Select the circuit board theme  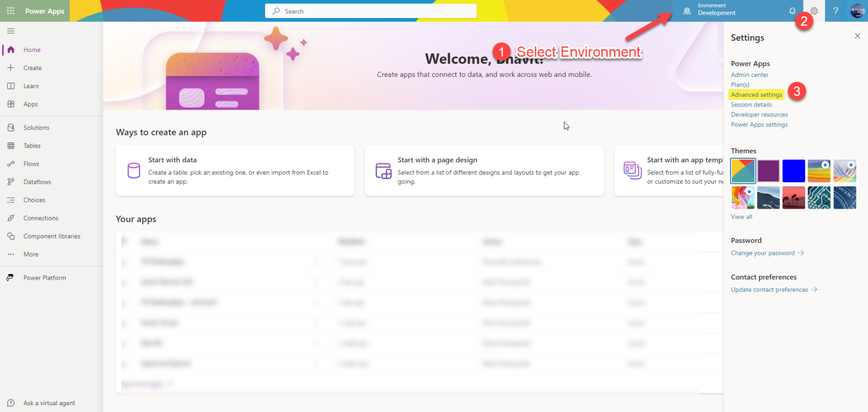(819, 197)
